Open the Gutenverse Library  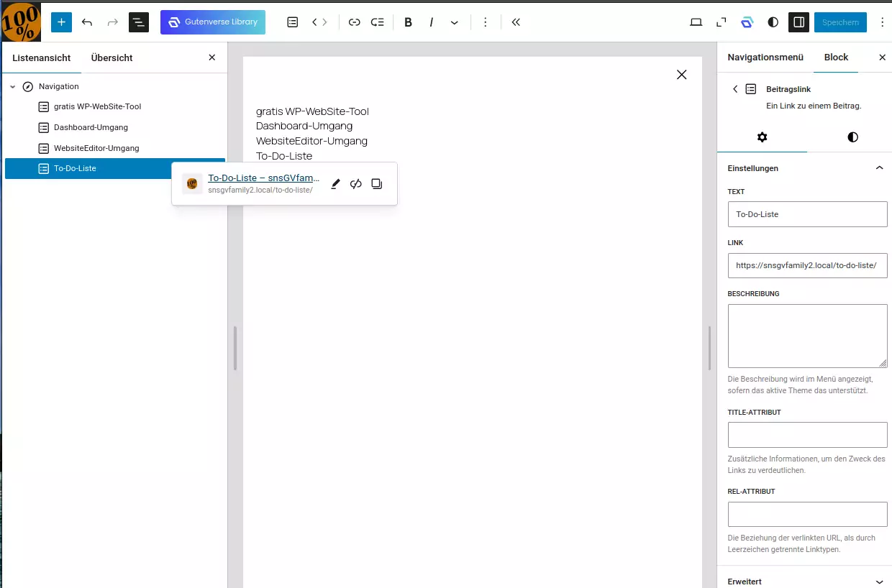[213, 22]
